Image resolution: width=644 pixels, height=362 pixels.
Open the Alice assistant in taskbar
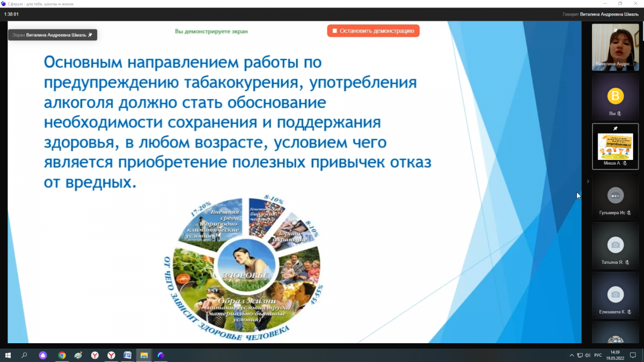(x=43, y=355)
